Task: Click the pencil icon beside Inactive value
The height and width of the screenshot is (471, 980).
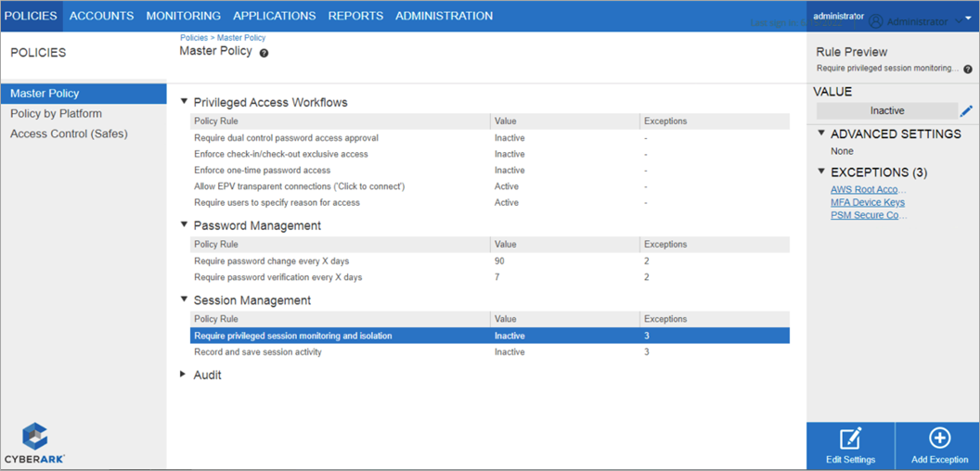Action: click(966, 111)
